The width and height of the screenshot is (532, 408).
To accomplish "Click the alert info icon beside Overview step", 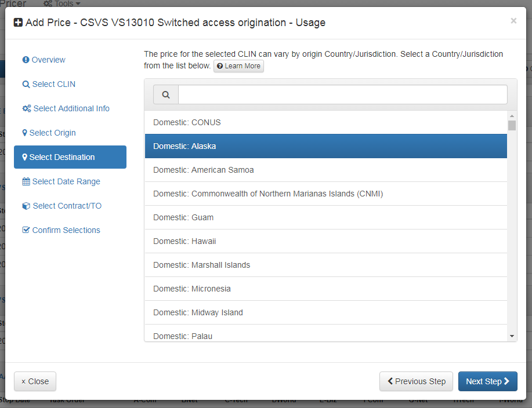I will tap(25, 60).
